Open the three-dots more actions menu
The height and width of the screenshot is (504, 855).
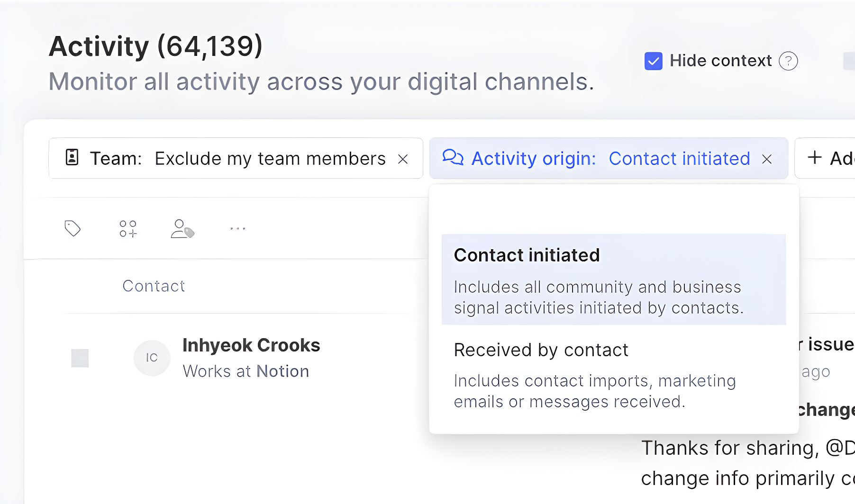click(238, 228)
